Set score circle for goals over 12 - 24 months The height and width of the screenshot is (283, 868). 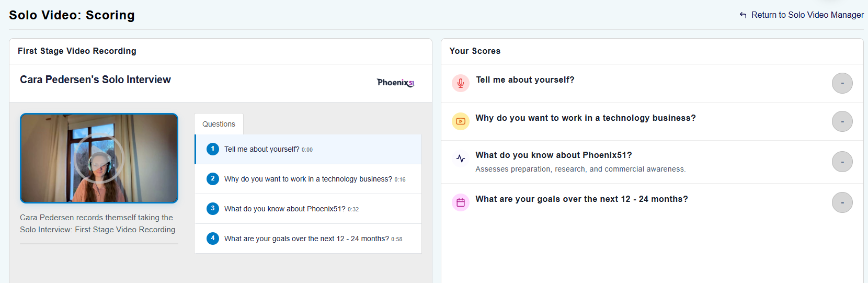click(842, 202)
